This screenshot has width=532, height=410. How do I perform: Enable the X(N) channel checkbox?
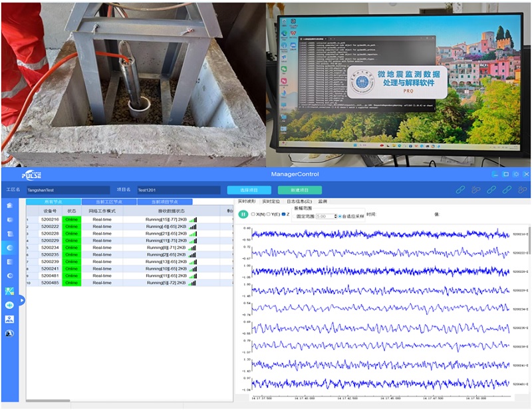[x=253, y=214]
